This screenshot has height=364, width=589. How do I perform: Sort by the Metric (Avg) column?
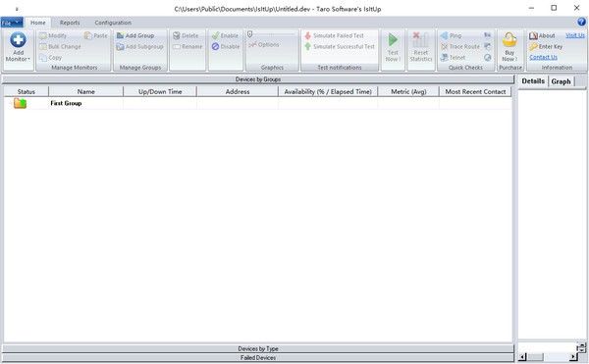(408, 91)
